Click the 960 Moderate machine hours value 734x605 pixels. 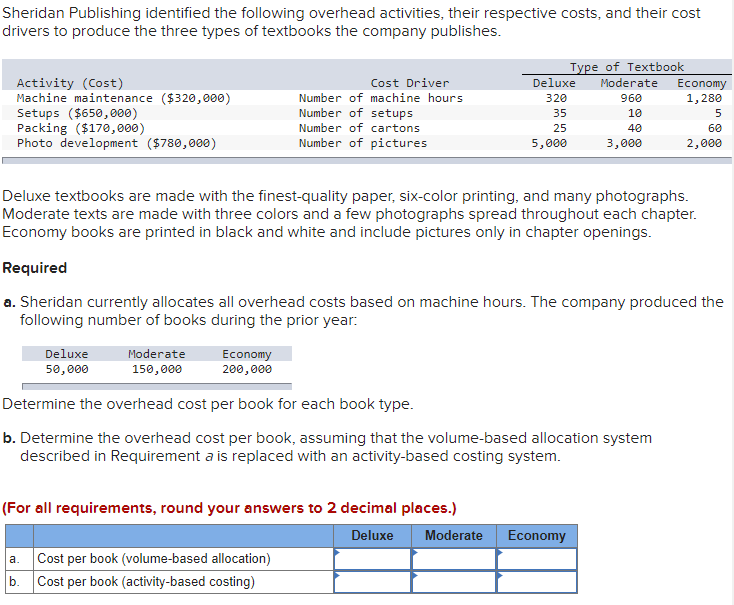(631, 98)
